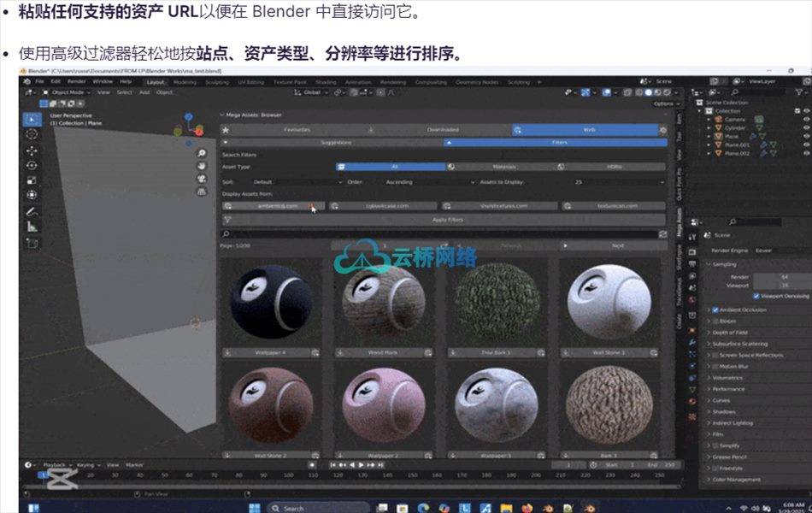Screen dimensions: 812x513
Task: Open the outliner filter funnel icon
Action: click(x=799, y=92)
